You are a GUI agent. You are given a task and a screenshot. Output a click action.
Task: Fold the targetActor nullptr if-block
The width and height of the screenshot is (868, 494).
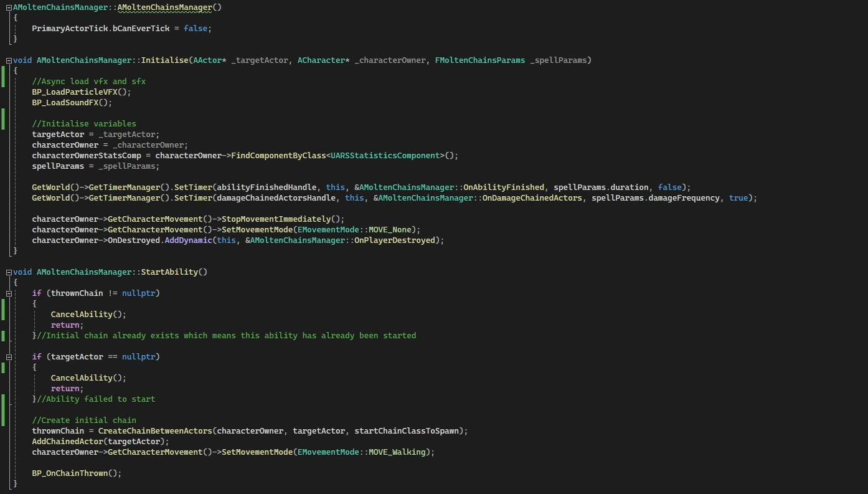(x=9, y=357)
